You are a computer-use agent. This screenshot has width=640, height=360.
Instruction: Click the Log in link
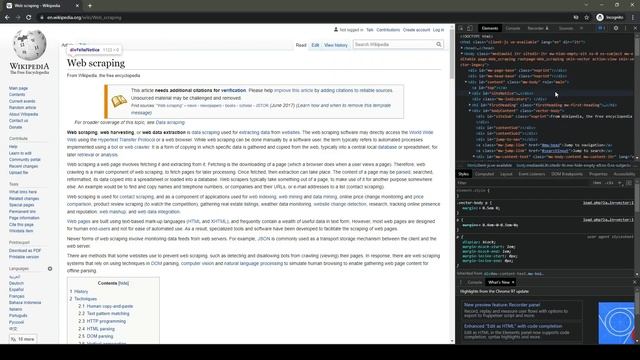tap(438, 30)
